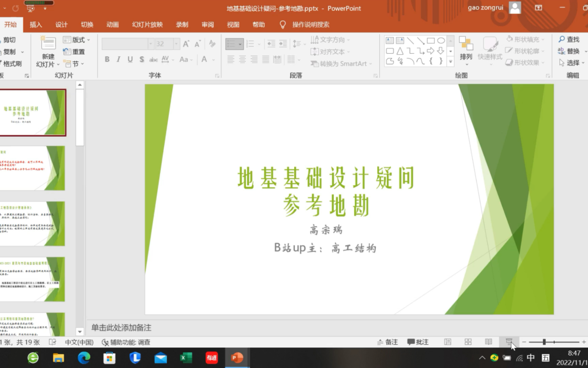This screenshot has height=368, width=588.
Task: Click the notes pane 单击此处添加备注
Action: pyautogui.click(x=121, y=327)
